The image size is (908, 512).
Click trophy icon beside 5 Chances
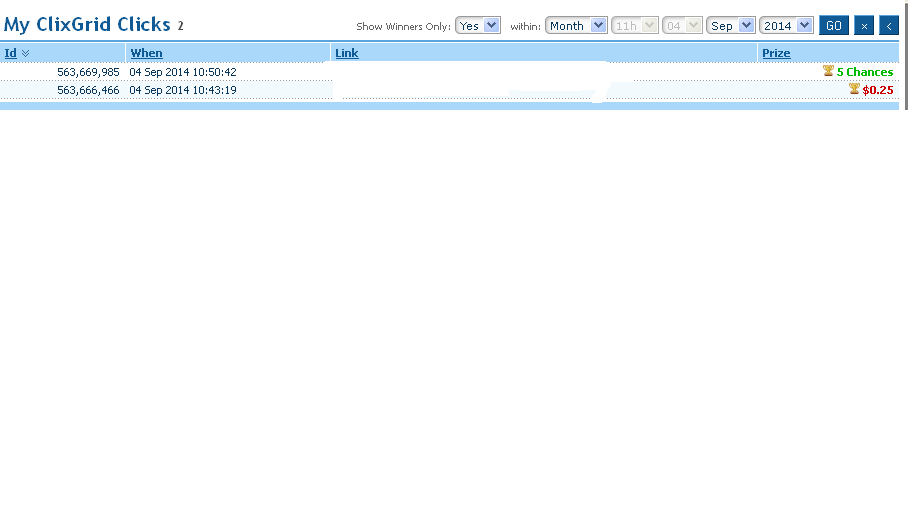(828, 71)
